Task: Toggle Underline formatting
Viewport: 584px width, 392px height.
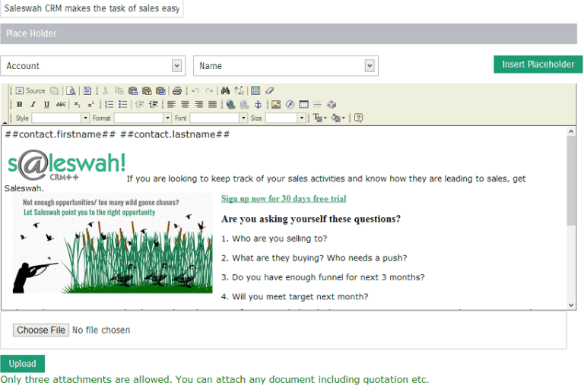Action: tap(46, 105)
